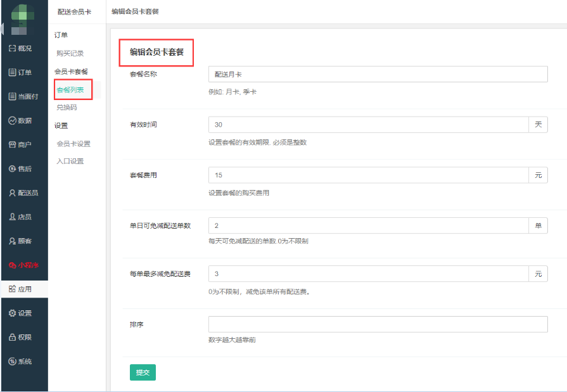Click the empty 排序 sort input

coord(378,324)
